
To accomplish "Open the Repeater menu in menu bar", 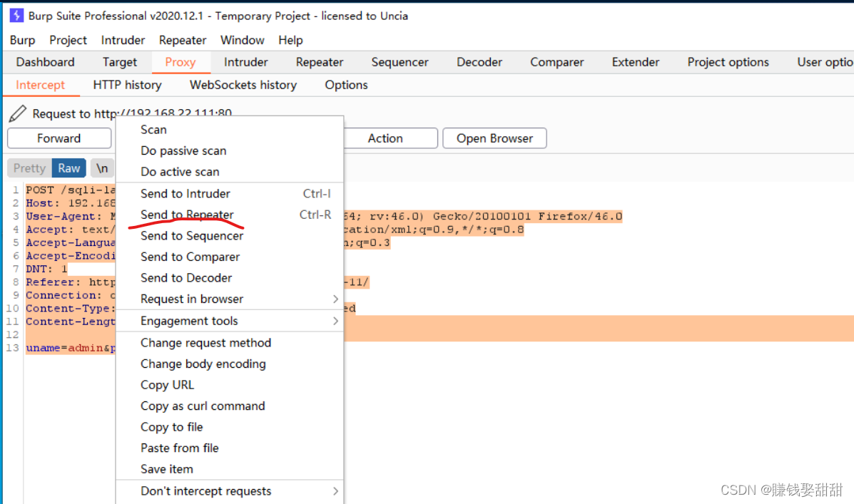I will (x=183, y=40).
